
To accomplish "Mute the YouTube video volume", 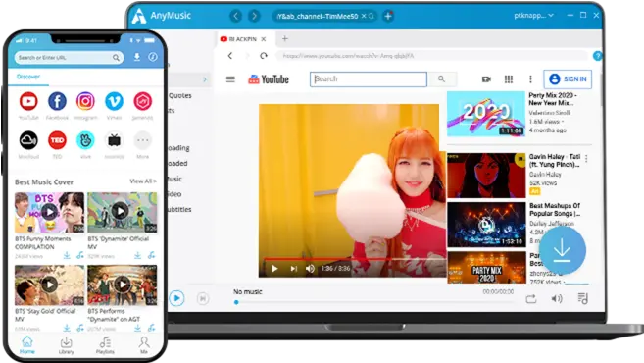I will coord(310,269).
